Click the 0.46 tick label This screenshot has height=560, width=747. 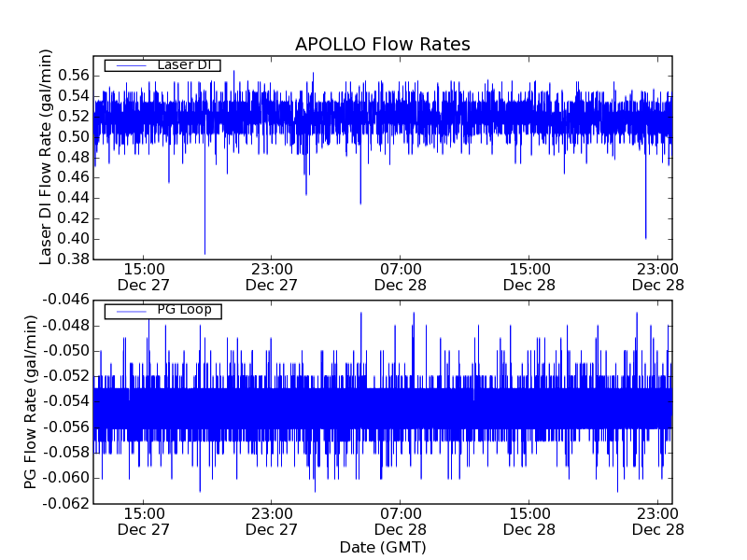74,177
